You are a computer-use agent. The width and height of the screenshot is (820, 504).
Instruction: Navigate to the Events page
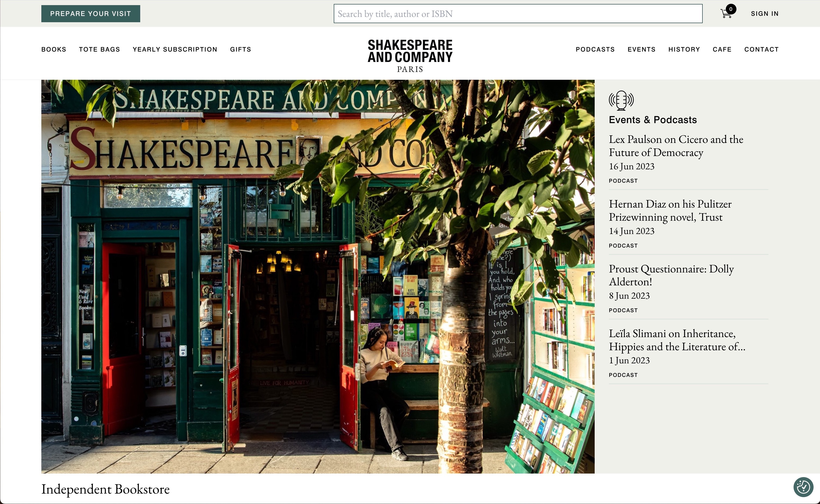pos(641,49)
